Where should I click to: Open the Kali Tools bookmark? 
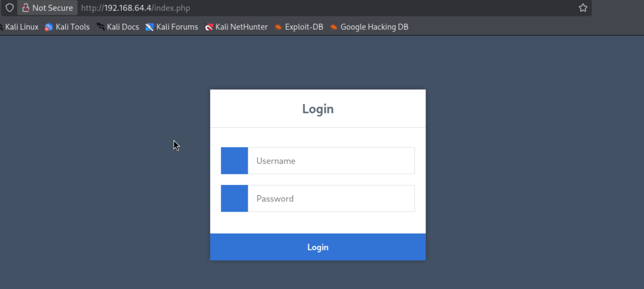pyautogui.click(x=67, y=27)
